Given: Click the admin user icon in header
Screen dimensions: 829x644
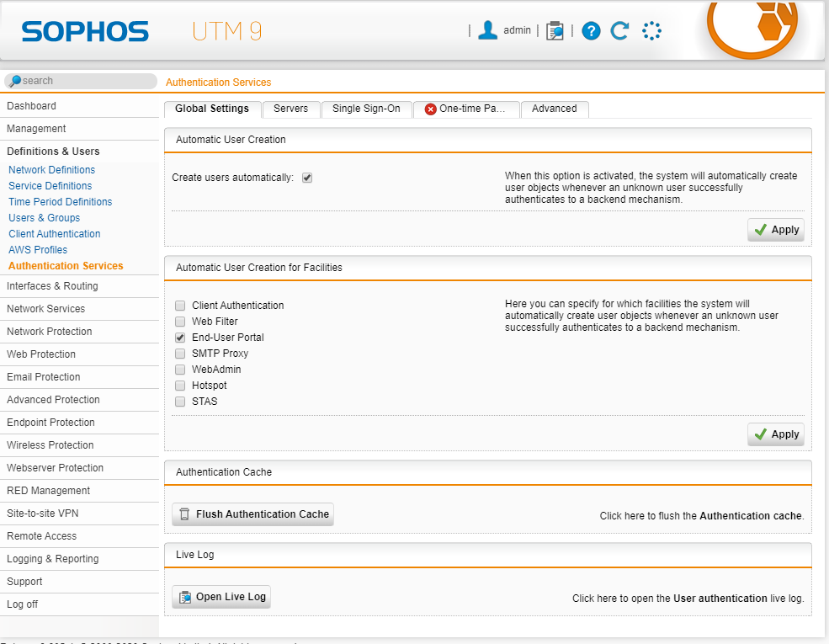Looking at the screenshot, I should coord(487,30).
